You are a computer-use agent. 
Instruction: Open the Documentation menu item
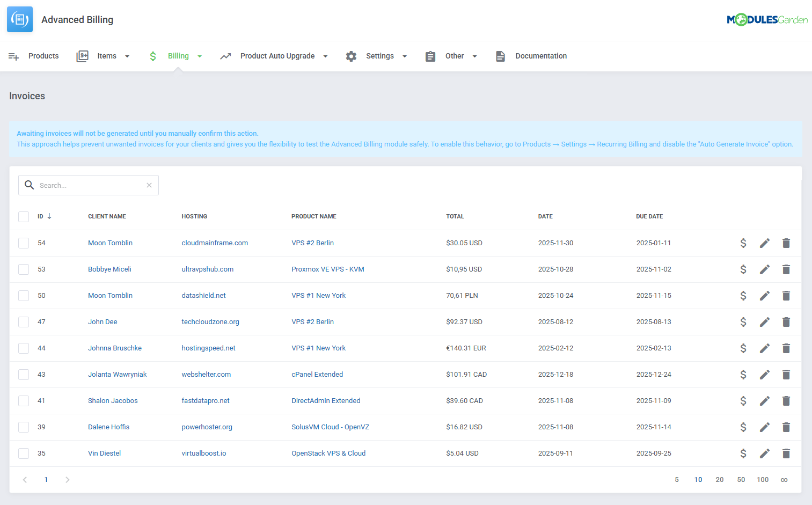pos(541,56)
